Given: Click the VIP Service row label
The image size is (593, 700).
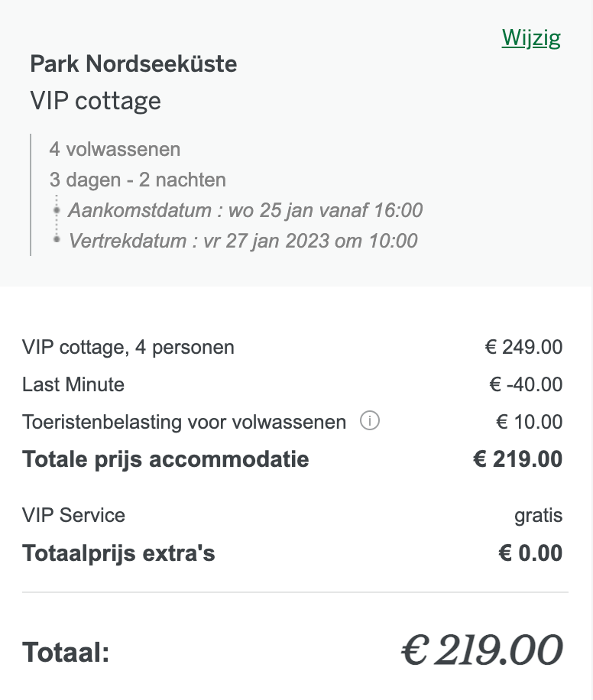Looking at the screenshot, I should [73, 515].
